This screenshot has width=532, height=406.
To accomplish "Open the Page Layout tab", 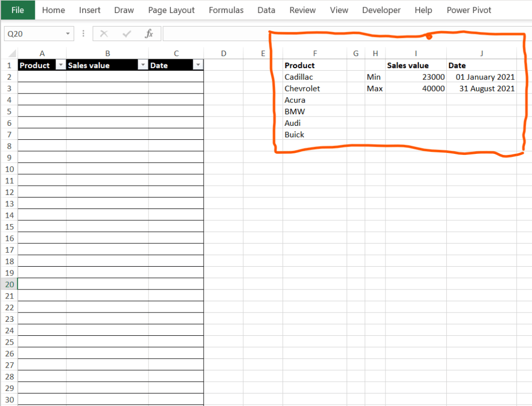I will coord(171,10).
